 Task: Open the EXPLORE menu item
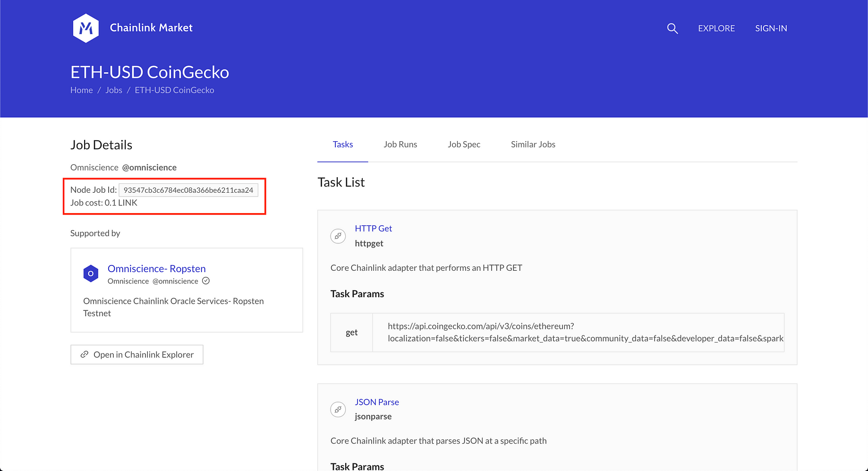pos(716,28)
